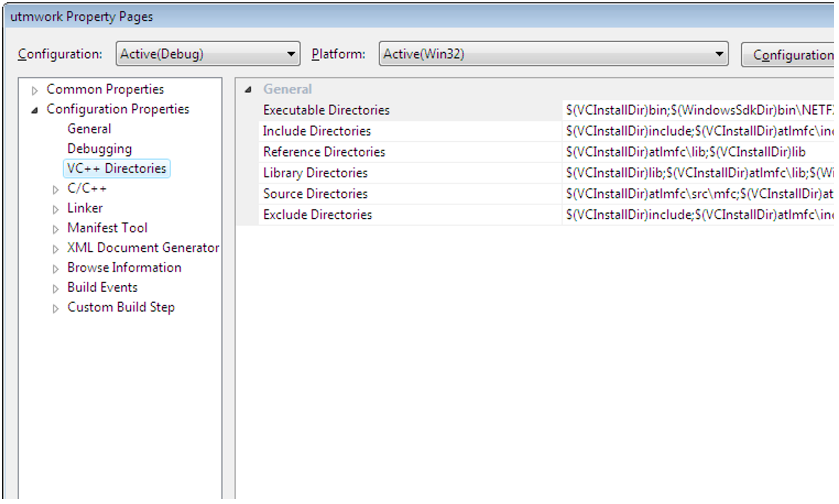Click the Include Directories value field

[x=697, y=131]
